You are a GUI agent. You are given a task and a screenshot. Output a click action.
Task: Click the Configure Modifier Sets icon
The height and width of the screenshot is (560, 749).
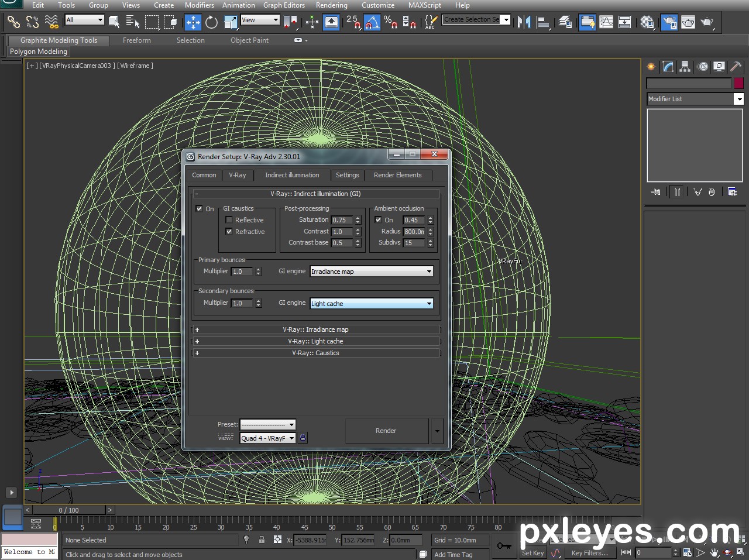732,192
